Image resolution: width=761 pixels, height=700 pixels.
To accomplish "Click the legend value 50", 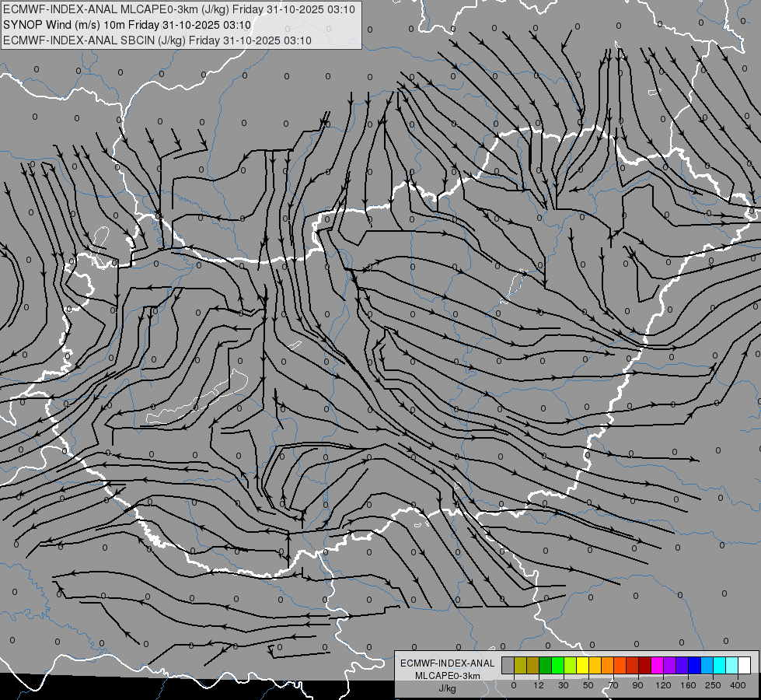I will pyautogui.click(x=588, y=685).
